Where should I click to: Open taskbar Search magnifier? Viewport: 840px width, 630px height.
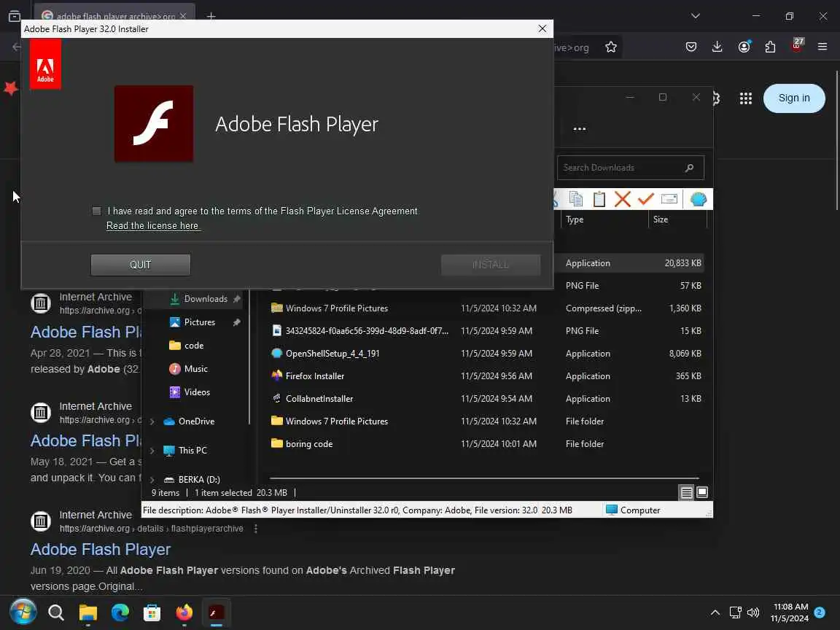(55, 612)
